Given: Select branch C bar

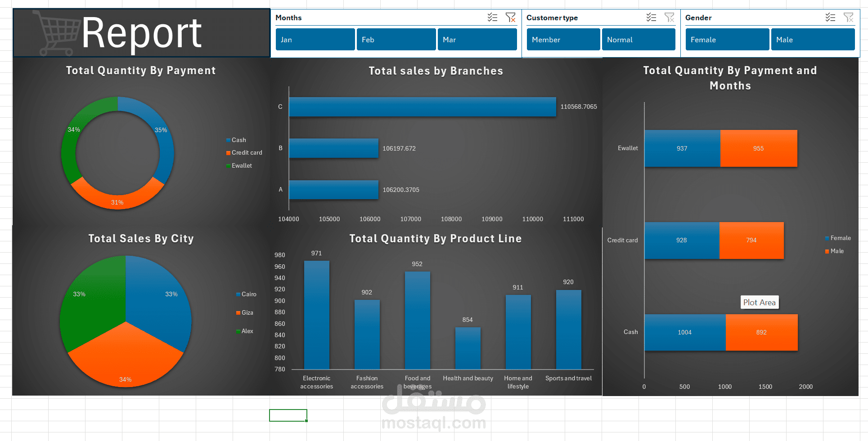Looking at the screenshot, I should [423, 107].
